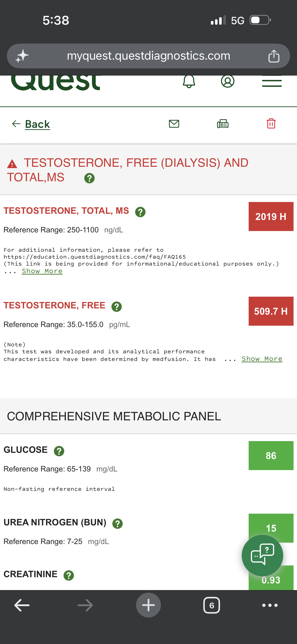This screenshot has height=644, width=297.
Task: Open the chat help floating button
Action: point(262,556)
